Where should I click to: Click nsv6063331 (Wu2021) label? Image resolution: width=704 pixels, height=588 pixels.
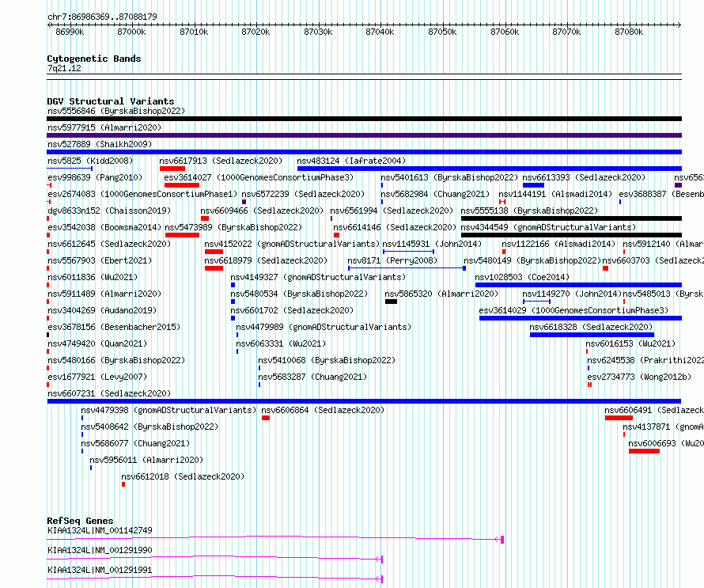click(281, 343)
